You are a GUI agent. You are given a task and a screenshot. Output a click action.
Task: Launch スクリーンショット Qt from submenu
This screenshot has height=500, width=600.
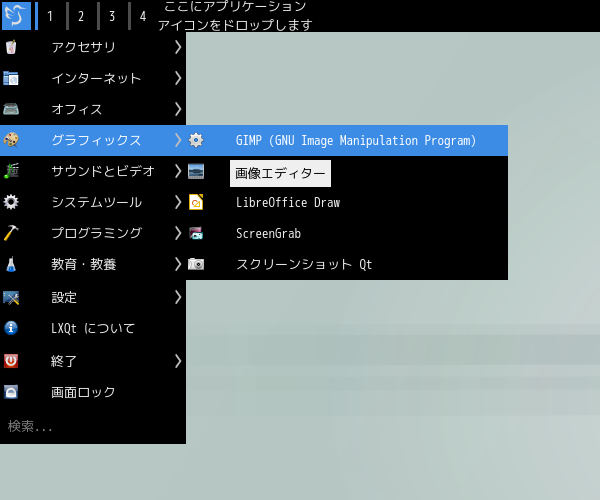347,264
